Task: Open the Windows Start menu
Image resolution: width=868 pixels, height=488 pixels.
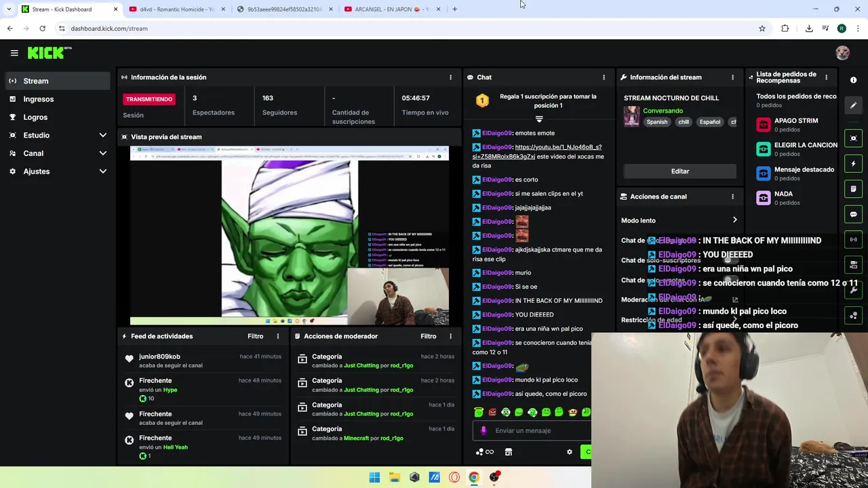Action: click(x=374, y=477)
